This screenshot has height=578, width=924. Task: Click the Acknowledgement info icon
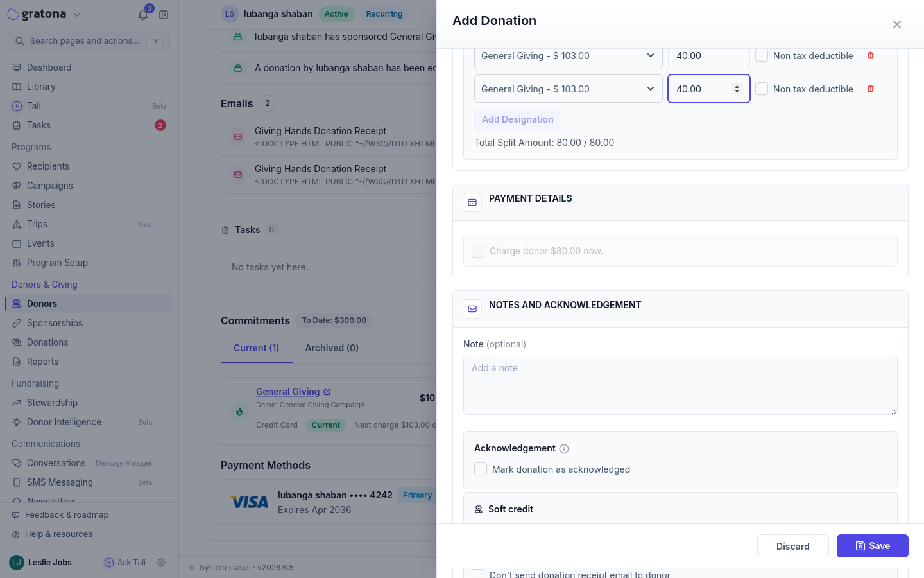[x=564, y=449]
